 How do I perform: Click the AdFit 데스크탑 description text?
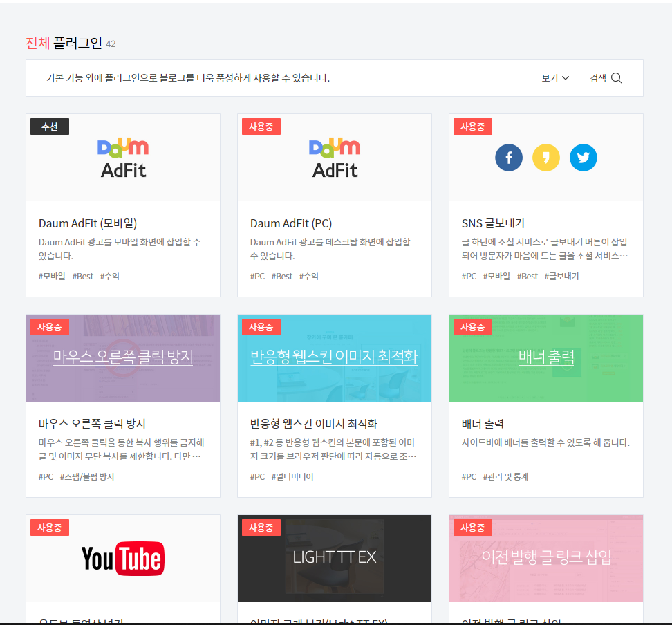click(x=330, y=249)
